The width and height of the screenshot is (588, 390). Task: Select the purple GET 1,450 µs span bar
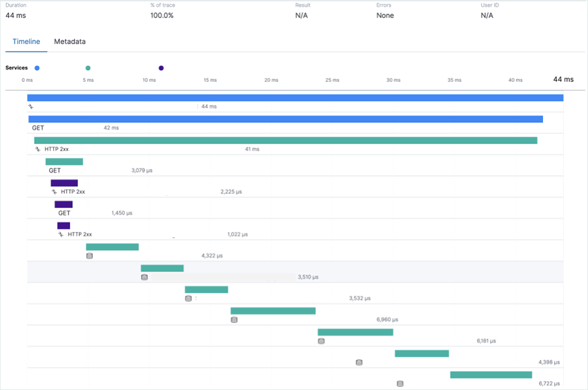point(64,205)
